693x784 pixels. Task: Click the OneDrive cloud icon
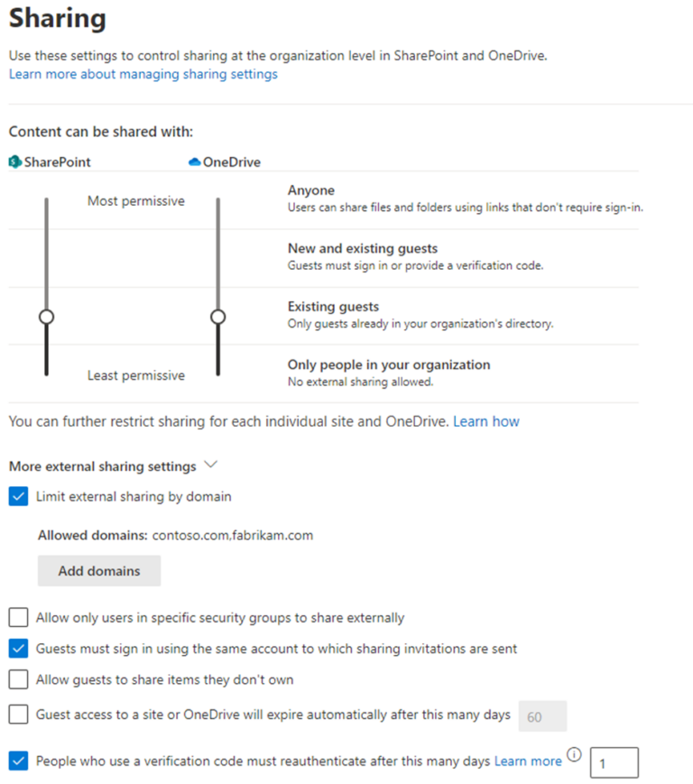click(x=194, y=162)
